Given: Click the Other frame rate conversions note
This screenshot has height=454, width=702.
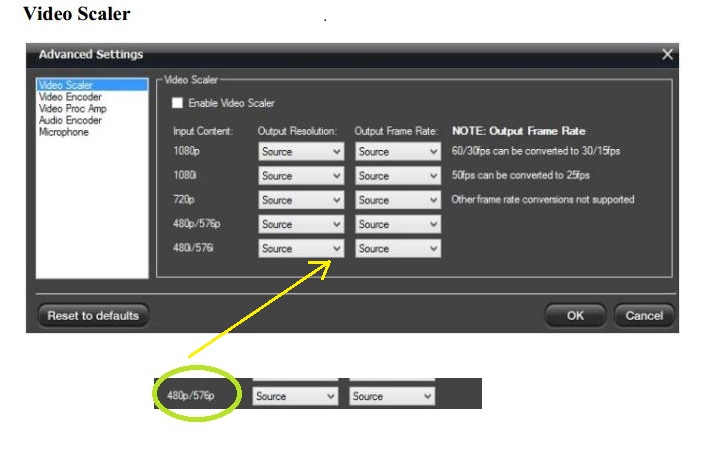Looking at the screenshot, I should click(x=543, y=199).
